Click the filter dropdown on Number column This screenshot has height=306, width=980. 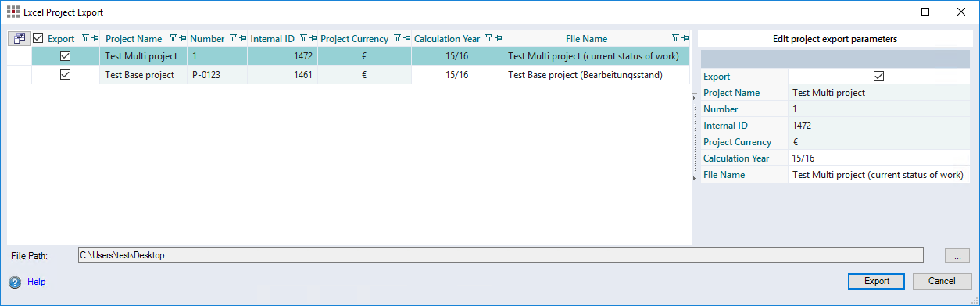pyautogui.click(x=233, y=38)
